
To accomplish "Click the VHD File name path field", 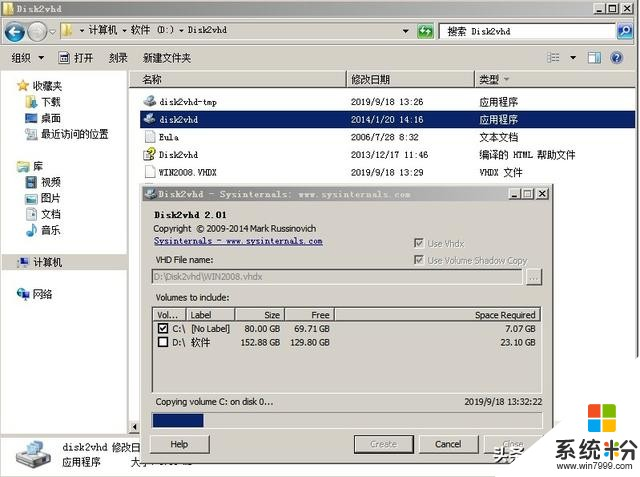I will [x=337, y=277].
